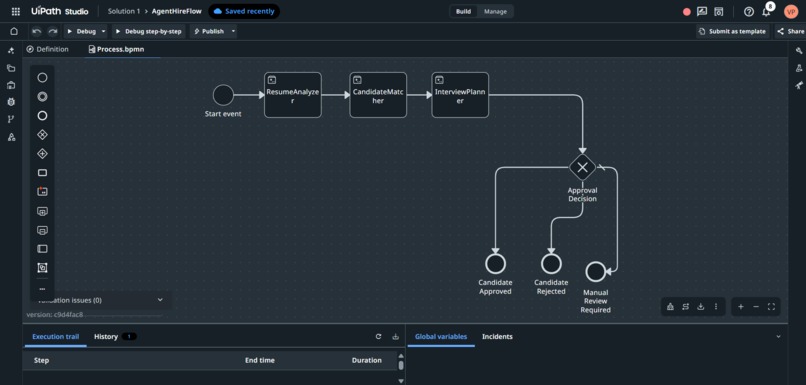The height and width of the screenshot is (385, 806).
Task: Redo the last action
Action: coord(52,31)
